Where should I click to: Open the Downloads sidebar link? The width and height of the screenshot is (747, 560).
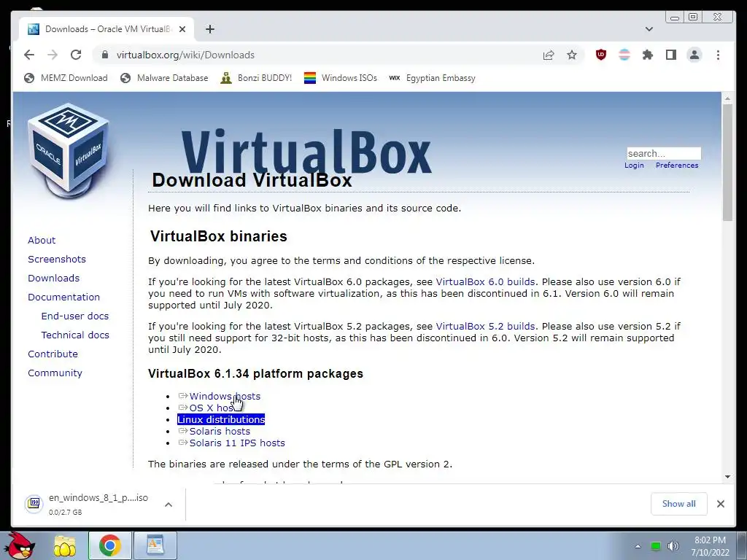(53, 278)
